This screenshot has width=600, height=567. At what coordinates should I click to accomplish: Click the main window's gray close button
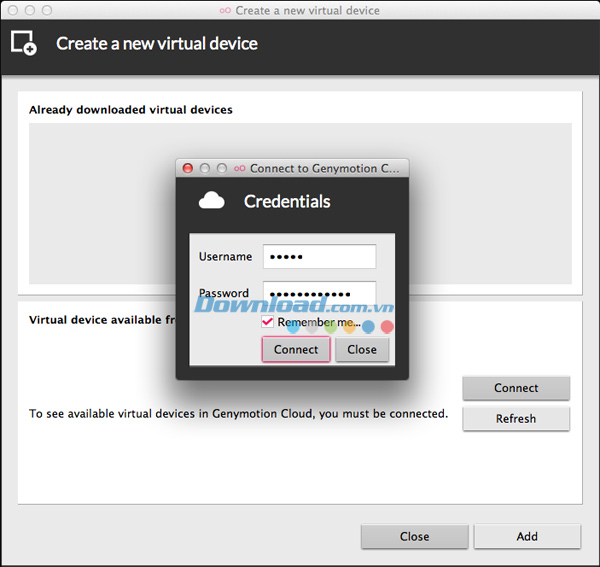point(11,10)
